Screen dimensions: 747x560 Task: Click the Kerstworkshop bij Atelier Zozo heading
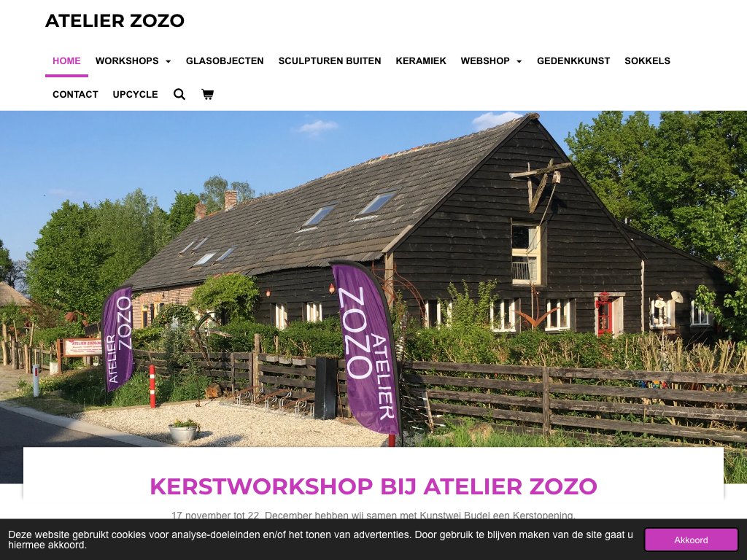(373, 486)
